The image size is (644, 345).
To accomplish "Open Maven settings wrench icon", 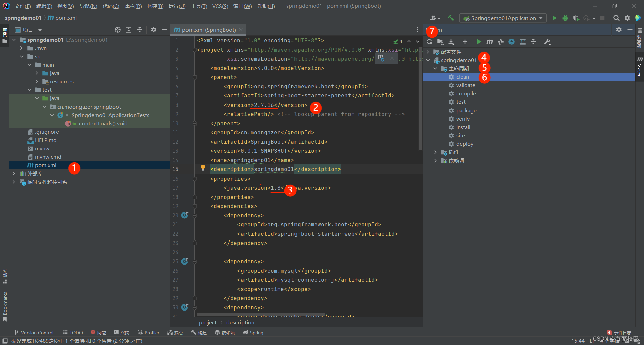I will point(547,42).
